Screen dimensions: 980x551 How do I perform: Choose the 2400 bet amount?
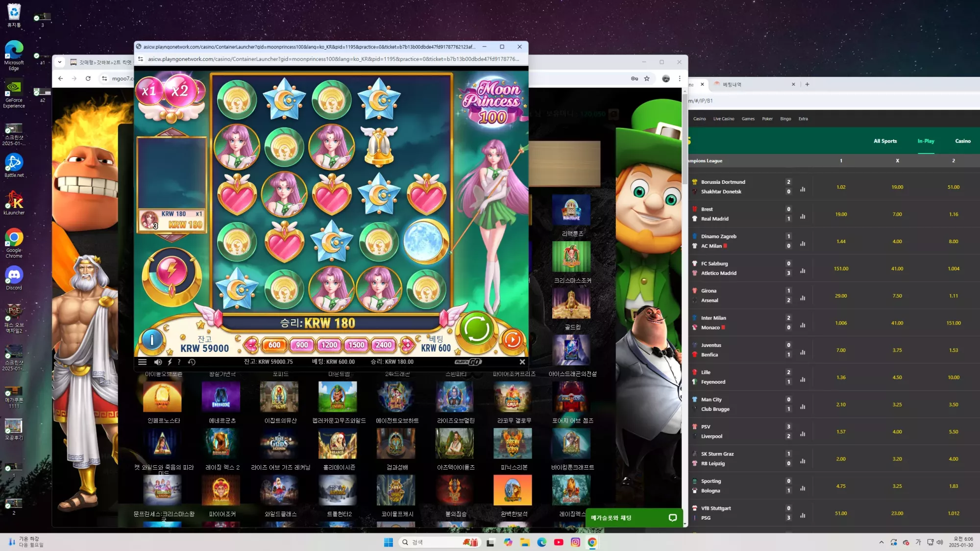pos(383,345)
